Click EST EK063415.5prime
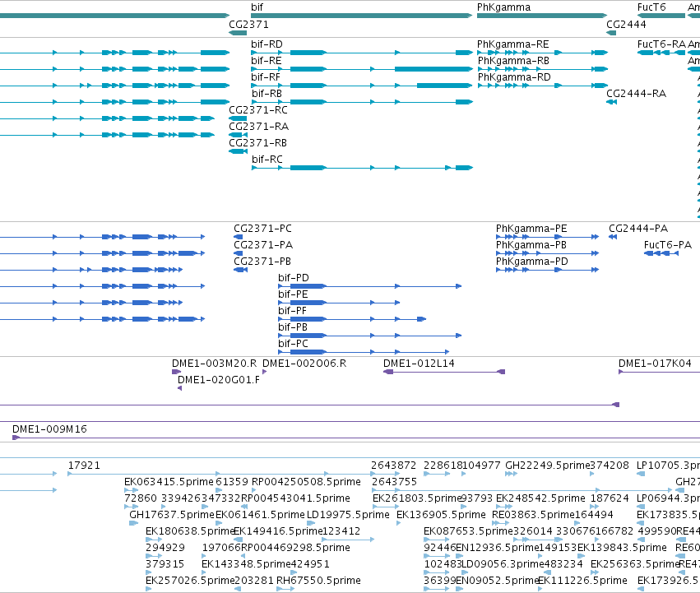 click(x=169, y=482)
